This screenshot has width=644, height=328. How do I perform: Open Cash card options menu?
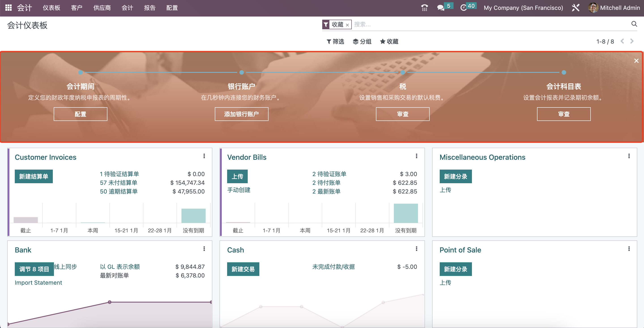tap(416, 249)
